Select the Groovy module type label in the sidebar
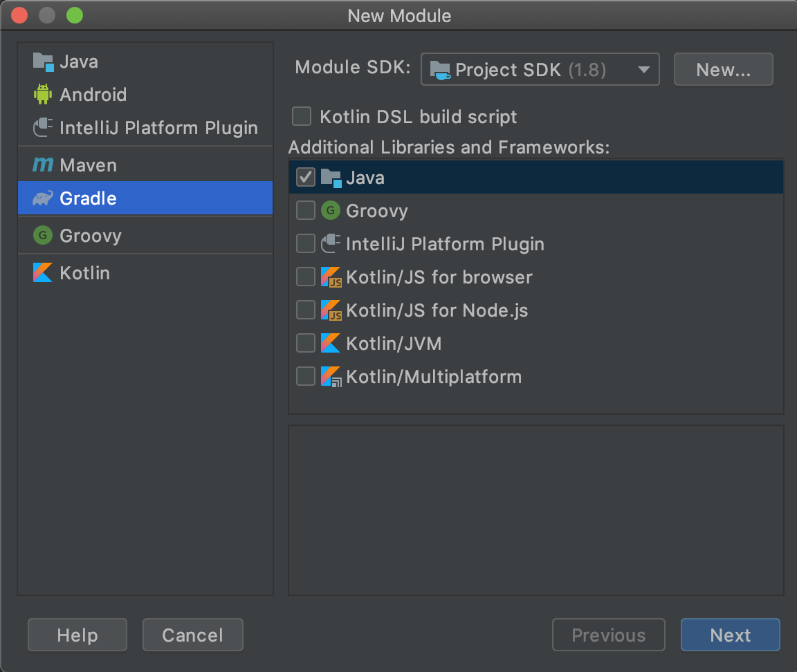 pos(91,236)
